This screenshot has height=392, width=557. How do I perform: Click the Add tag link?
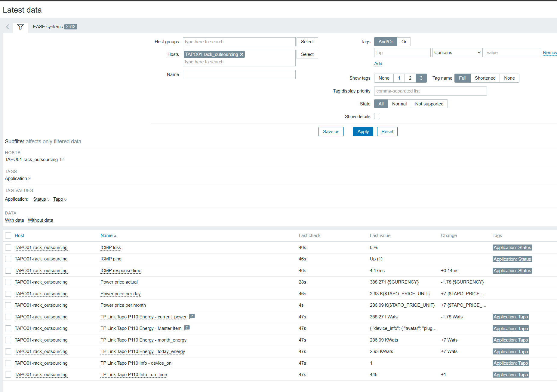pyautogui.click(x=378, y=64)
